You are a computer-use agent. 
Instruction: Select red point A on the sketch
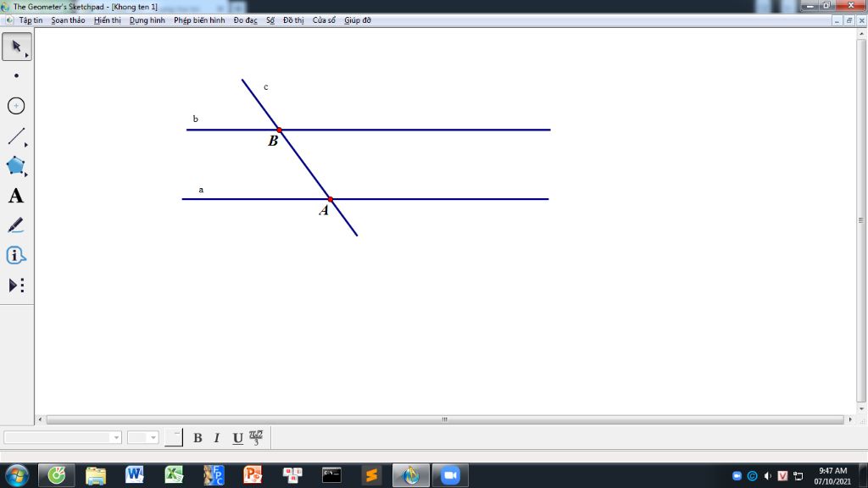pos(330,199)
